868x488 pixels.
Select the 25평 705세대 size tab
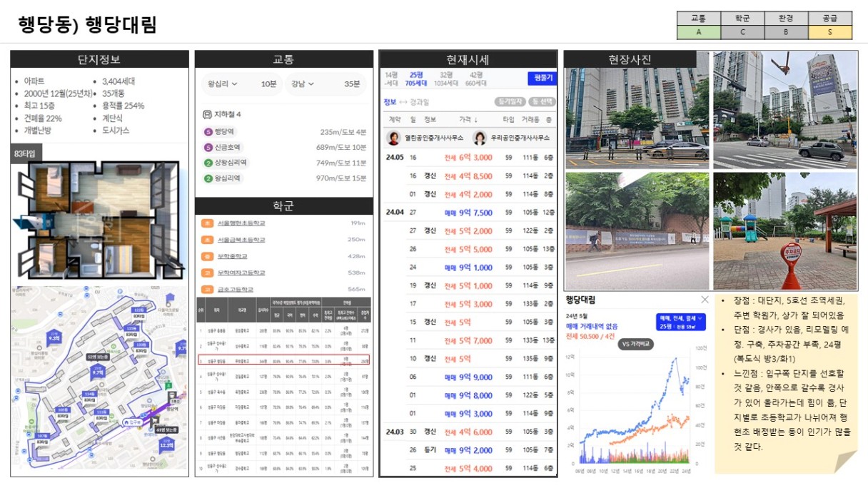point(417,78)
